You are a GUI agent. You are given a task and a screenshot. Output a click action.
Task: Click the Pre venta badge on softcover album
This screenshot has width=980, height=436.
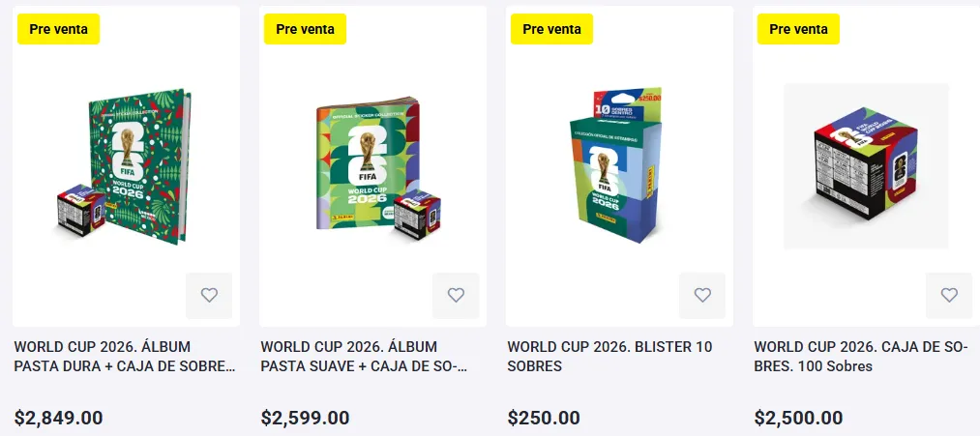tap(305, 29)
